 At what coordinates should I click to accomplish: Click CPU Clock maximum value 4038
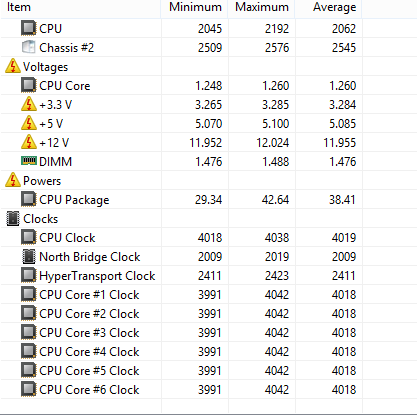point(277,237)
